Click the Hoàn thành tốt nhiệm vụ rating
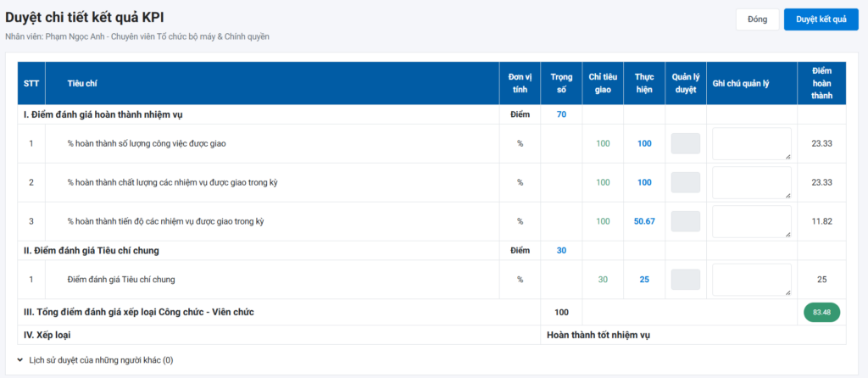The width and height of the screenshot is (868, 378). tap(598, 336)
